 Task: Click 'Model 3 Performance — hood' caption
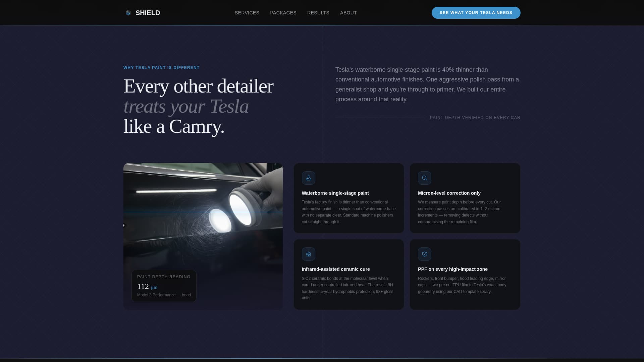click(164, 295)
